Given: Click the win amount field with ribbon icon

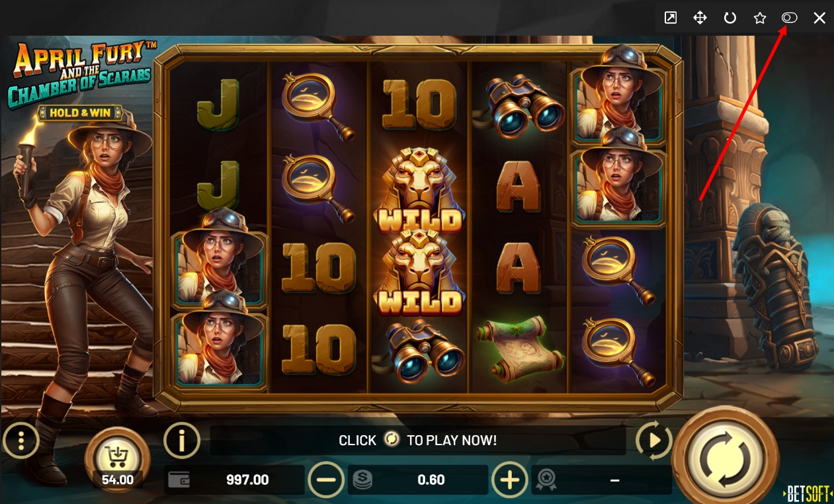Looking at the screenshot, I should tap(602, 480).
